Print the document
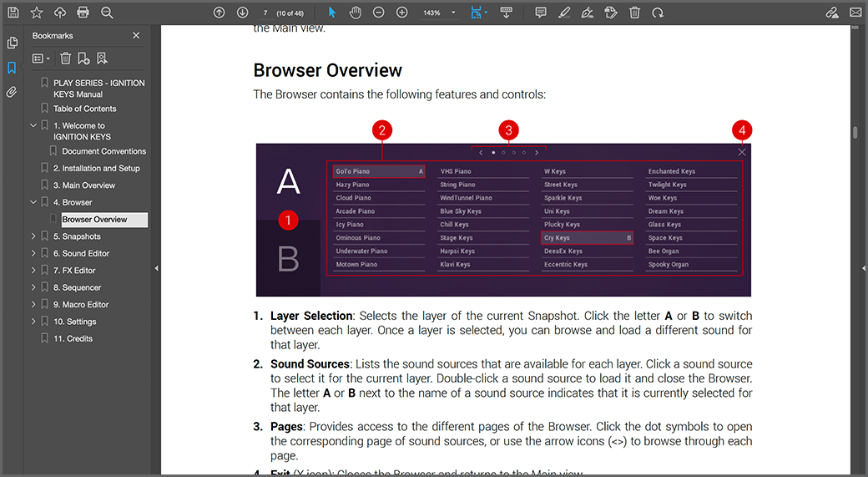This screenshot has height=477, width=868. 83,13
